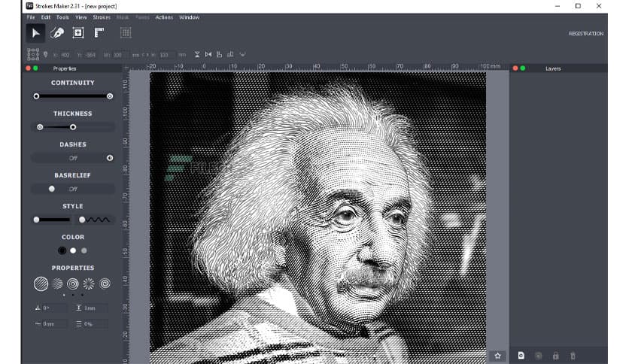Viewport: 629px width, 364px height.
Task: Close the Layers panel with red dot
Action: pos(515,68)
